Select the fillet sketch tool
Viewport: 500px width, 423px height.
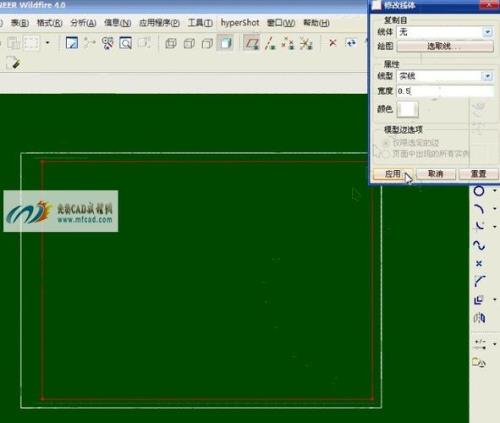[479, 227]
